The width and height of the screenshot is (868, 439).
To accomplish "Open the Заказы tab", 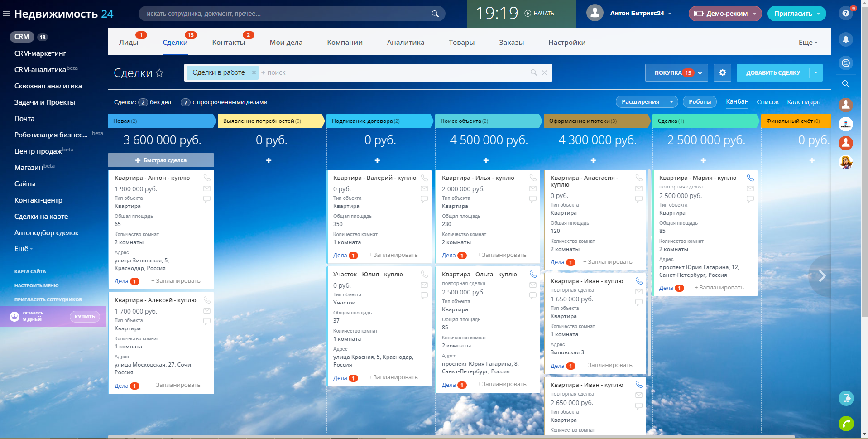I will (x=512, y=43).
